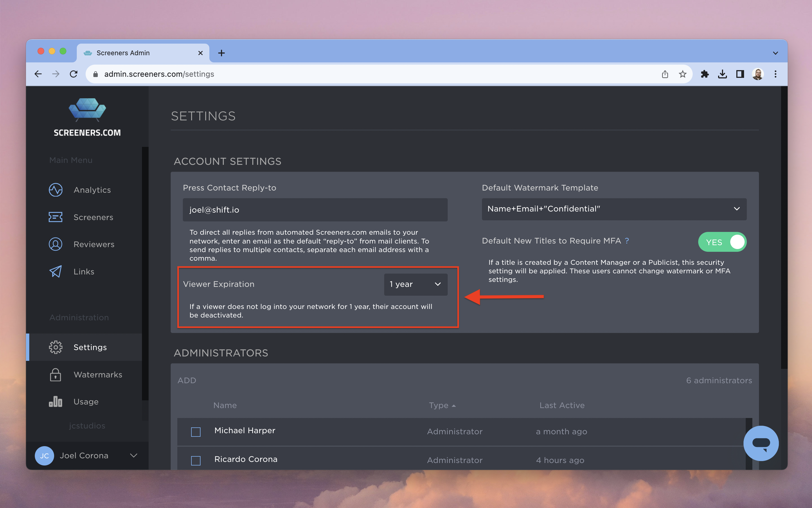
Task: Sort administrators by Type column
Action: (x=442, y=406)
